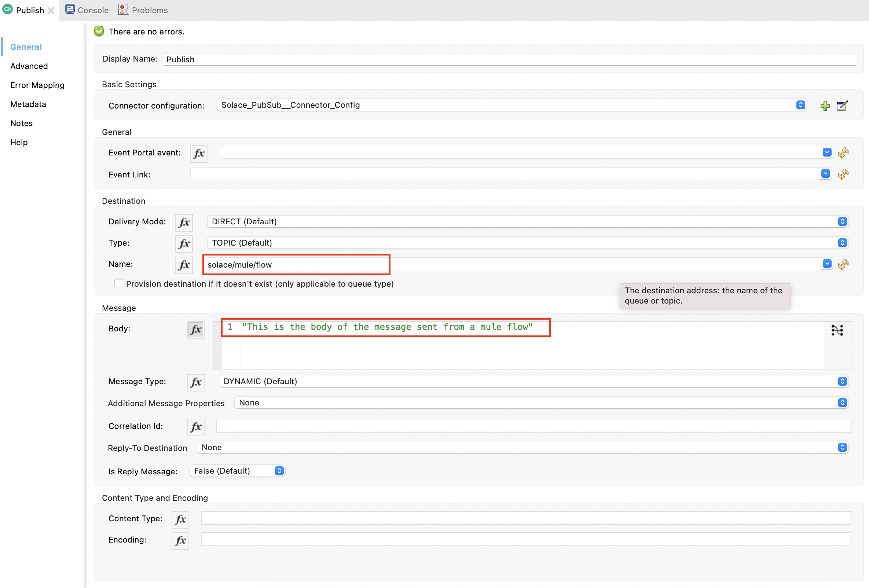Image resolution: width=869 pixels, height=588 pixels.
Task: Click the Display Name input field
Action: pos(374,59)
